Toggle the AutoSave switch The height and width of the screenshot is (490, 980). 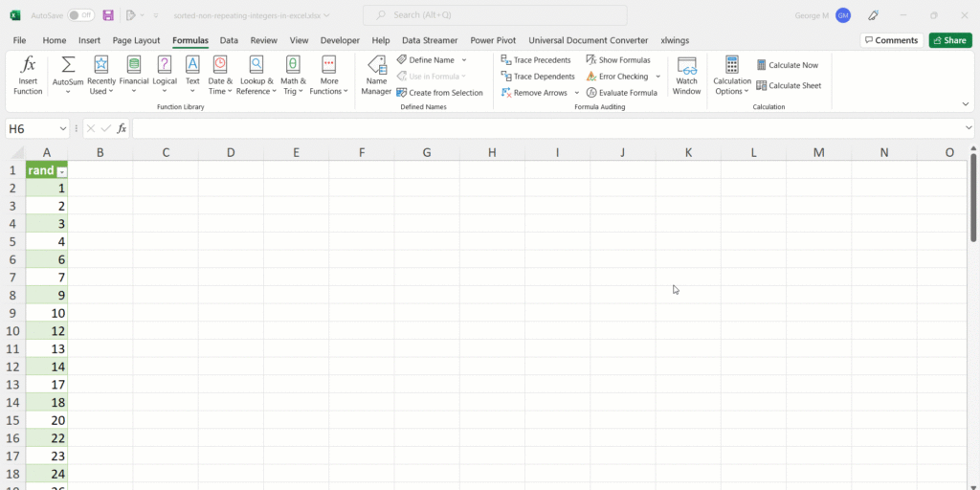(x=80, y=15)
